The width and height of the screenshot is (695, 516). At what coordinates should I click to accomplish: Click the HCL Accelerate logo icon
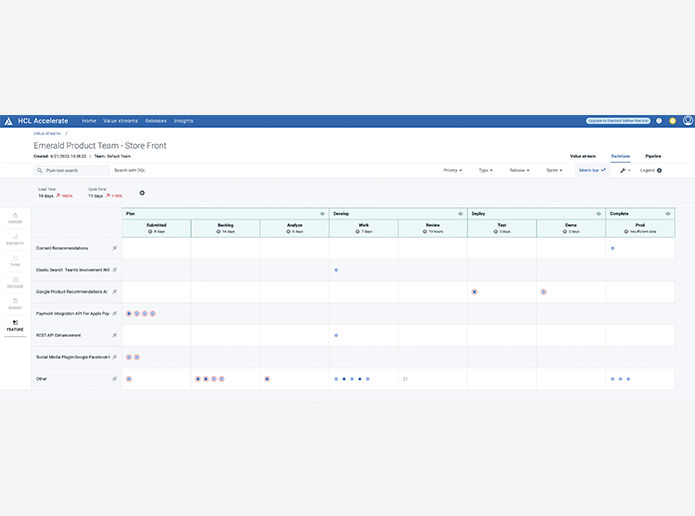9,121
